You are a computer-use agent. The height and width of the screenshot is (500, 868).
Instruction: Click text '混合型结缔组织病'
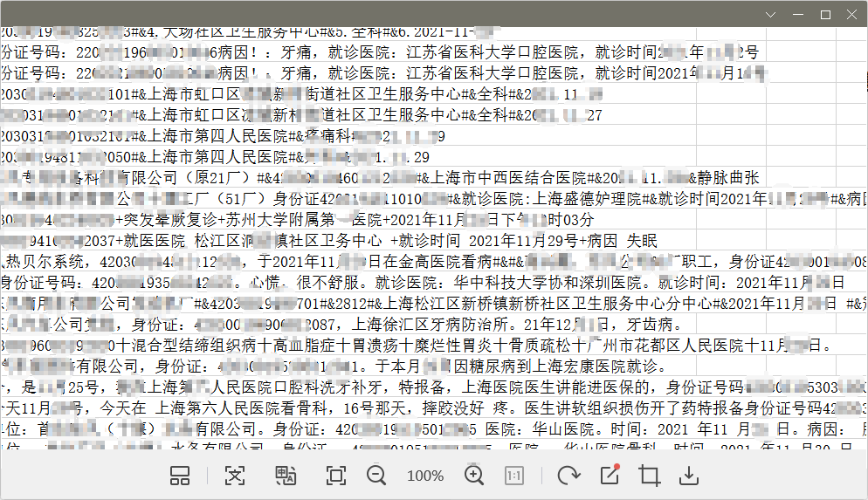tap(195, 346)
